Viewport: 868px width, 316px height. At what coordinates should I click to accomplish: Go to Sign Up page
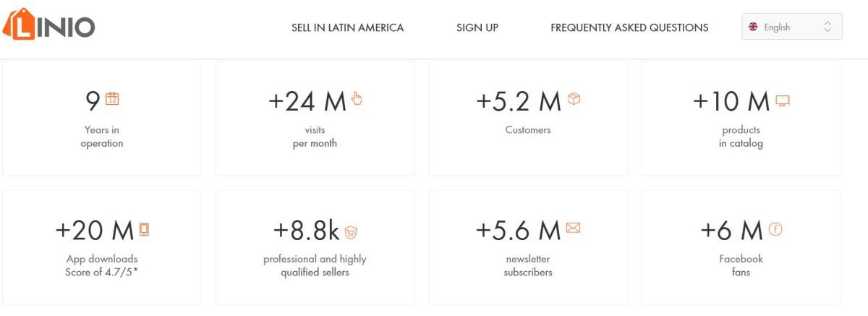click(477, 27)
